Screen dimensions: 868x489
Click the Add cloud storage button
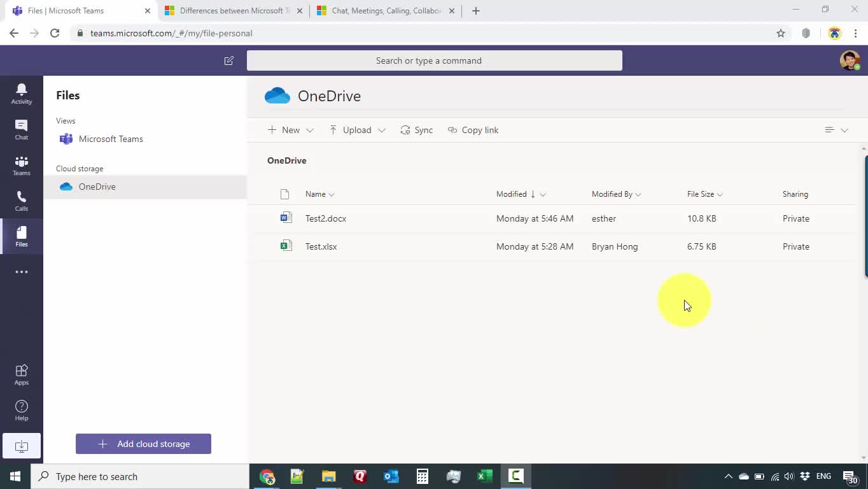(x=143, y=444)
